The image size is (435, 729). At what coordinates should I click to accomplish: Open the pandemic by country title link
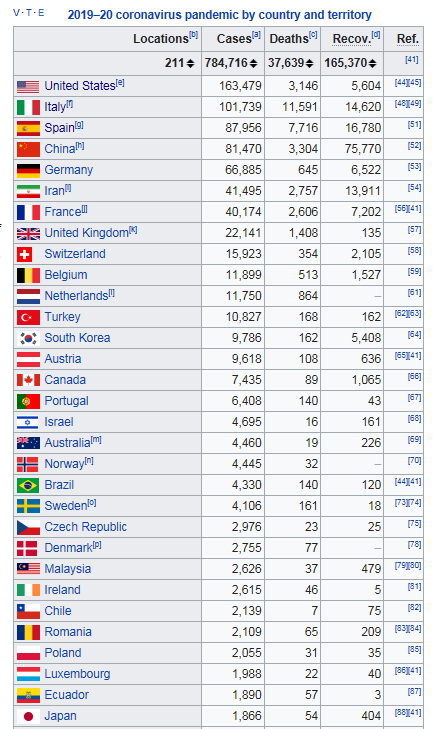coord(219,15)
